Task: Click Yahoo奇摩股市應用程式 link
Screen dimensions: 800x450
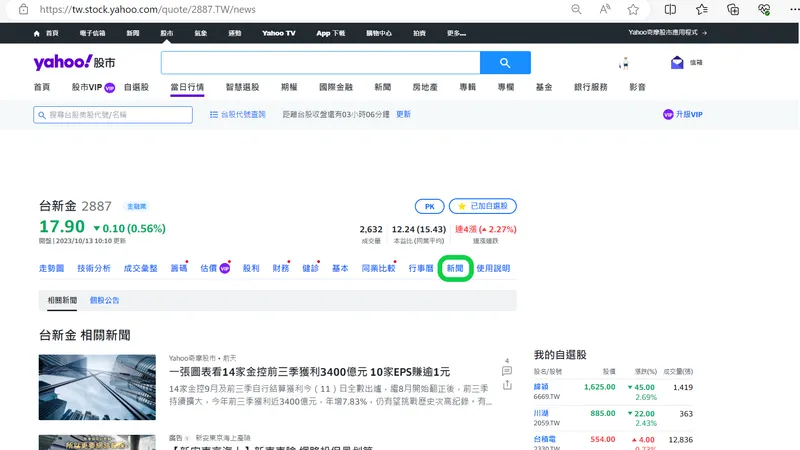Action: tap(667, 32)
